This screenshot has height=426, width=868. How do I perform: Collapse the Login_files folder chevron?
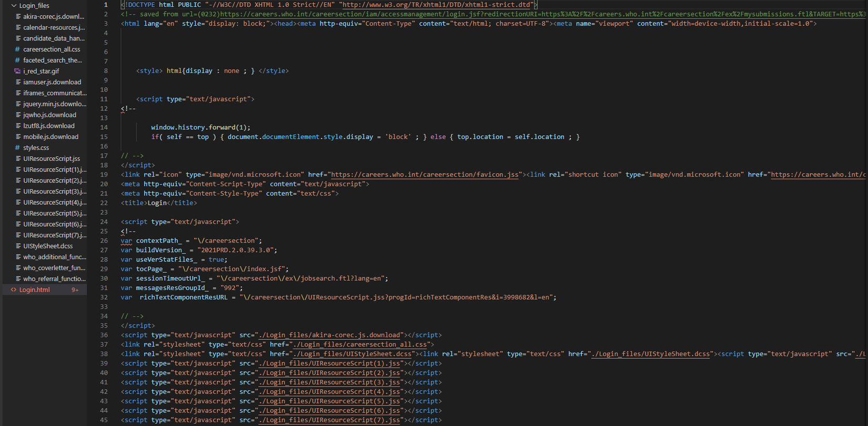click(x=14, y=6)
